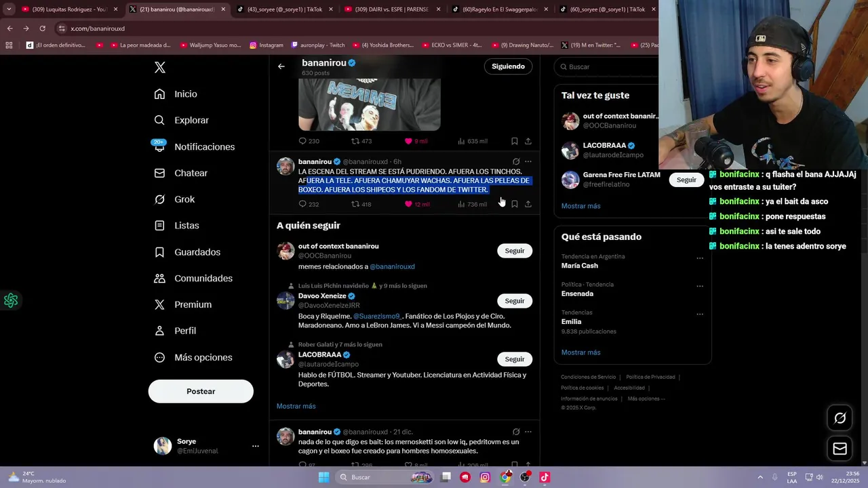Switch to Rageylo En El Swaggerpalooza TikTok tab

tap(500, 9)
